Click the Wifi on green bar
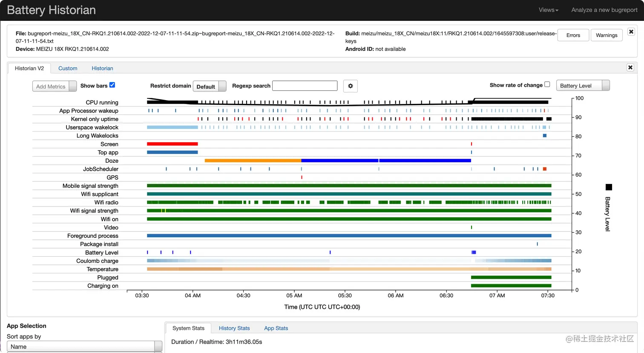Viewport: 644px width, 353px height. coord(349,219)
